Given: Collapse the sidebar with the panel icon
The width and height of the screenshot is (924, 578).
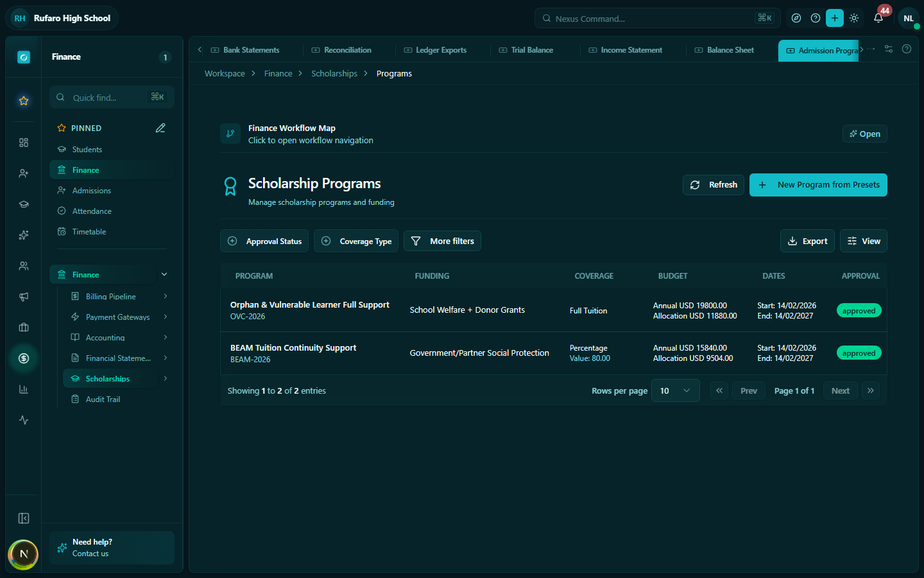Looking at the screenshot, I should click(24, 518).
